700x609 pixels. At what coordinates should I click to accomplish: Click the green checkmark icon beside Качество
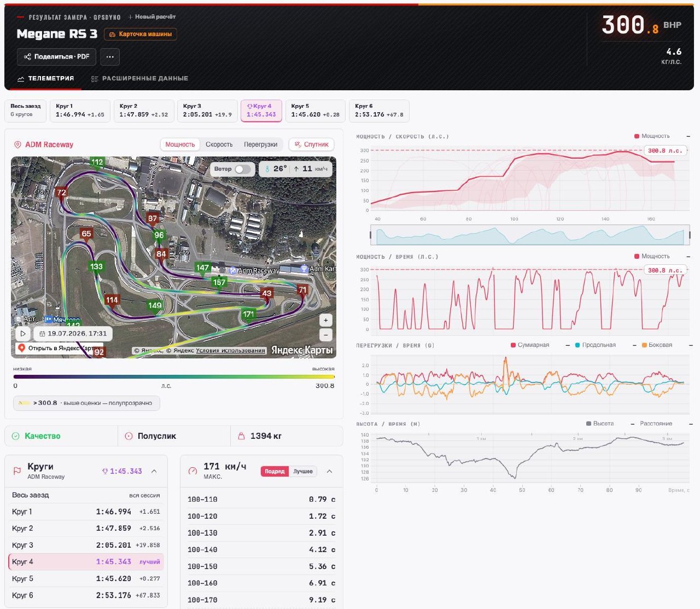(x=16, y=436)
